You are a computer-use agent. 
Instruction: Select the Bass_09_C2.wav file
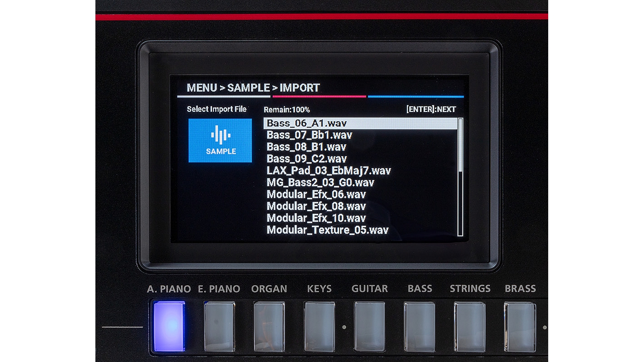[x=306, y=159]
